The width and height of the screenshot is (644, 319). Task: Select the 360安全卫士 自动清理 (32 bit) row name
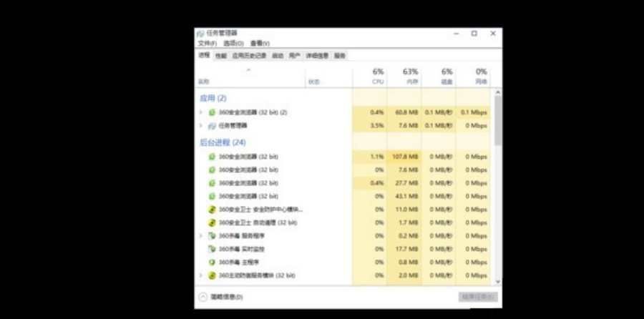coord(258,222)
